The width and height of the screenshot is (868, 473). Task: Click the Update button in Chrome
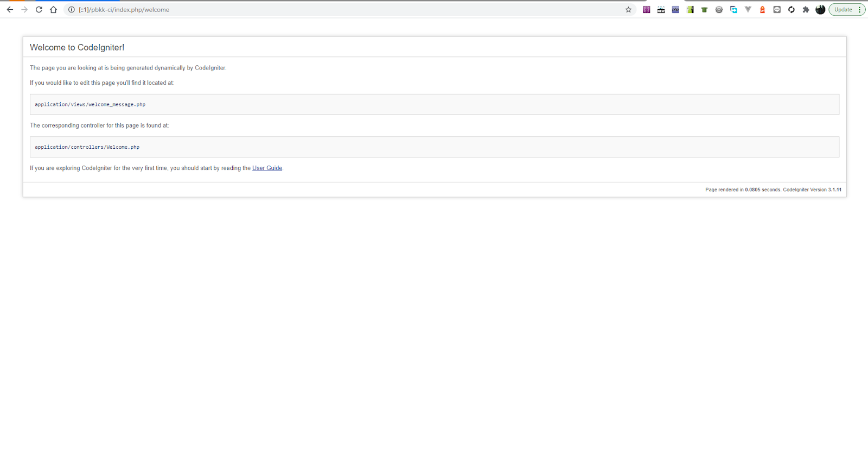[x=843, y=10]
